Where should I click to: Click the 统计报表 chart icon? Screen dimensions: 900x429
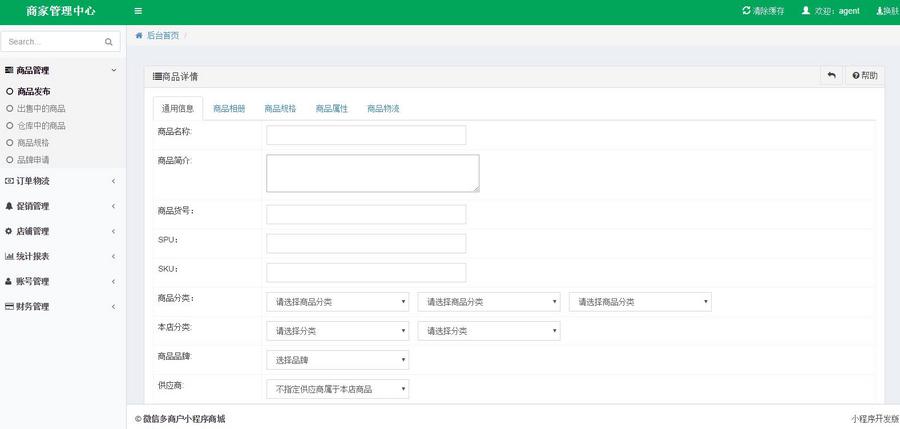coord(9,256)
